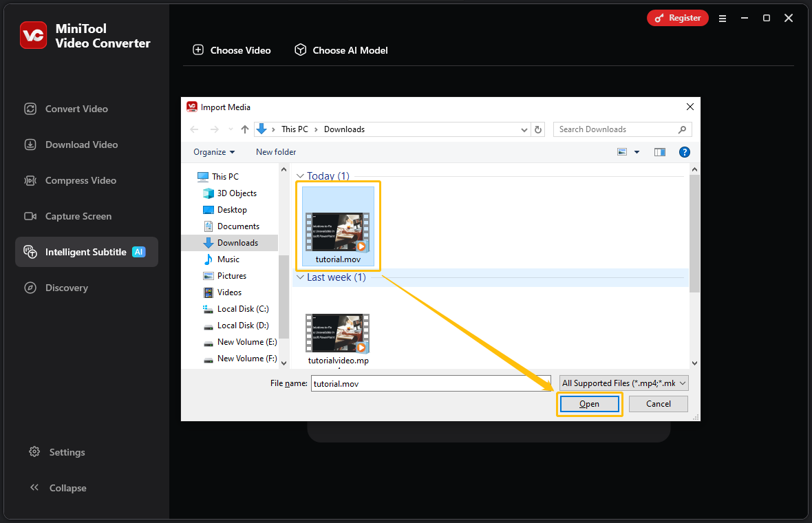Click the Choose Video plus icon
The height and width of the screenshot is (523, 812).
[x=198, y=50]
